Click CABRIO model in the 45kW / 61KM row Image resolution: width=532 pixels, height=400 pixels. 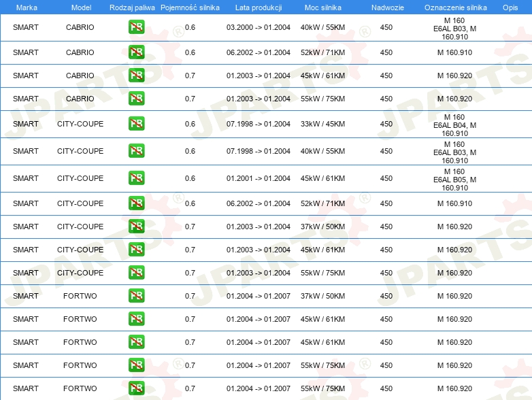(80, 76)
